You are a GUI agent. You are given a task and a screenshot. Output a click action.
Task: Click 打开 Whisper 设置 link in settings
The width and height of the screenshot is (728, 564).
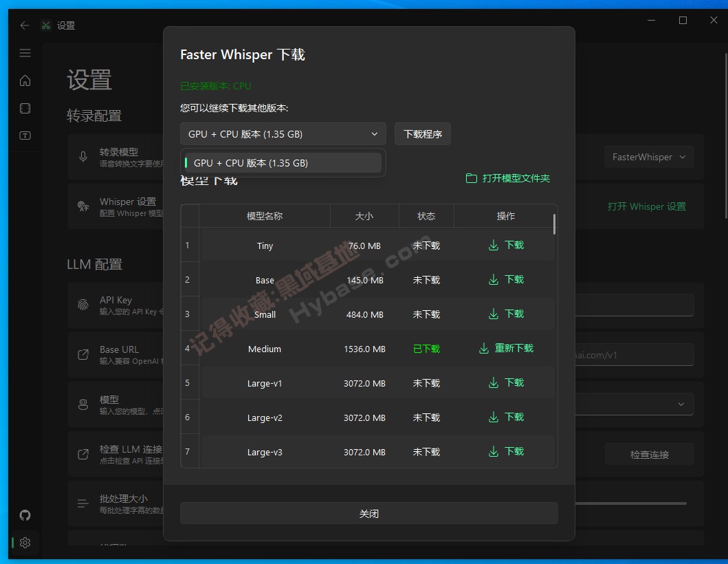647,206
